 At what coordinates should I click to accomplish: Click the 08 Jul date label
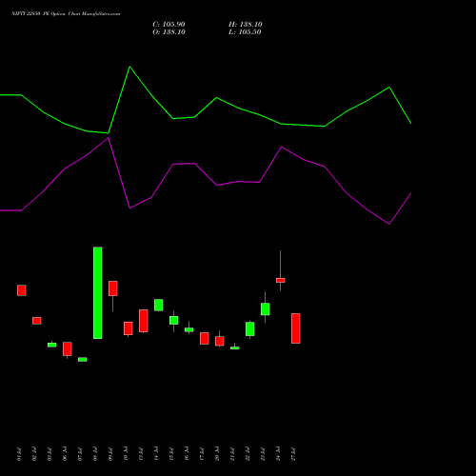(95, 454)
